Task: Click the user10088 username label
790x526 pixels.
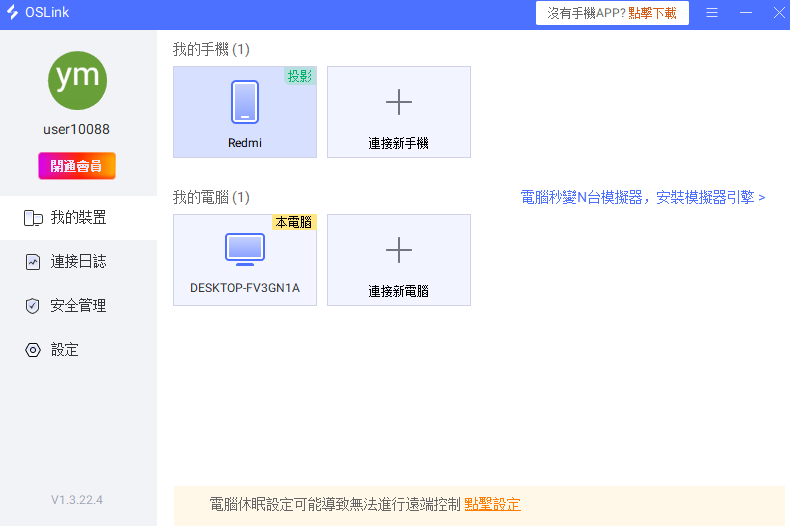Action: point(77,130)
